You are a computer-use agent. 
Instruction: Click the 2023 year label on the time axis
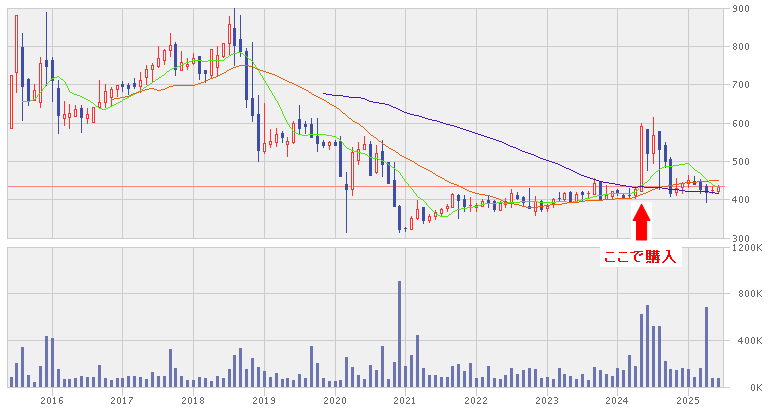pos(547,401)
